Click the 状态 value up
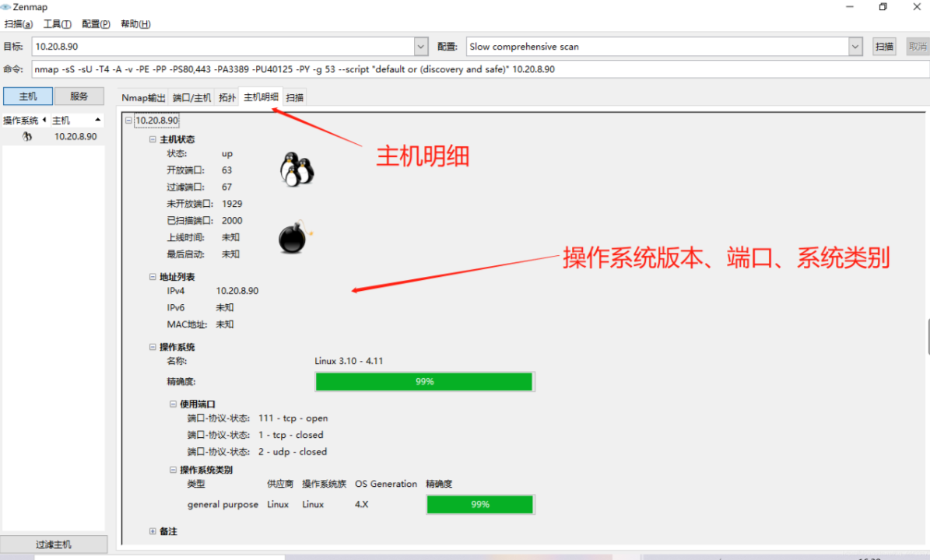 click(227, 154)
